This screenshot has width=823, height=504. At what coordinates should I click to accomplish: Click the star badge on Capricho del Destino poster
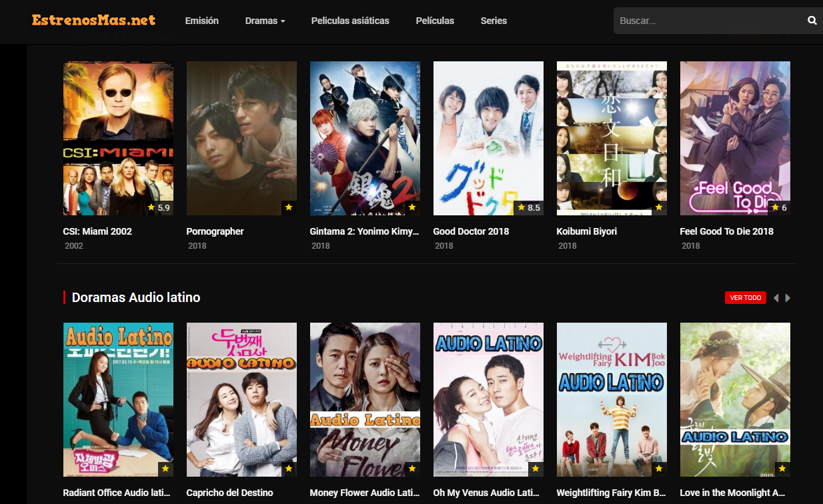[289, 469]
